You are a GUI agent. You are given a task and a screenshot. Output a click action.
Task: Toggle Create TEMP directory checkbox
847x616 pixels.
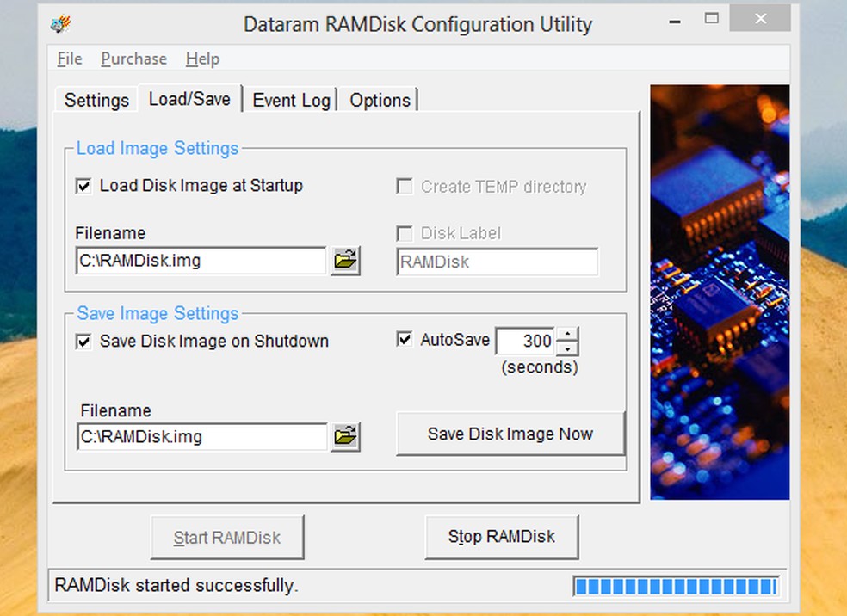[x=404, y=186]
